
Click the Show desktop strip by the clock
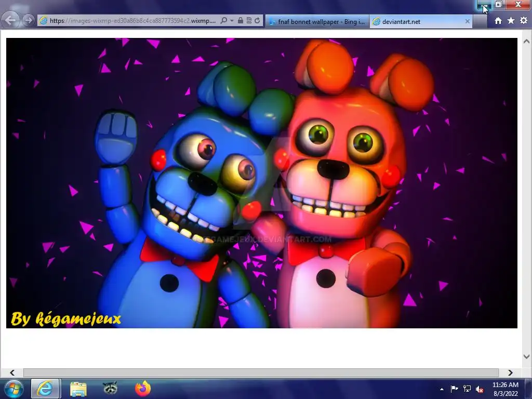pyautogui.click(x=528, y=389)
